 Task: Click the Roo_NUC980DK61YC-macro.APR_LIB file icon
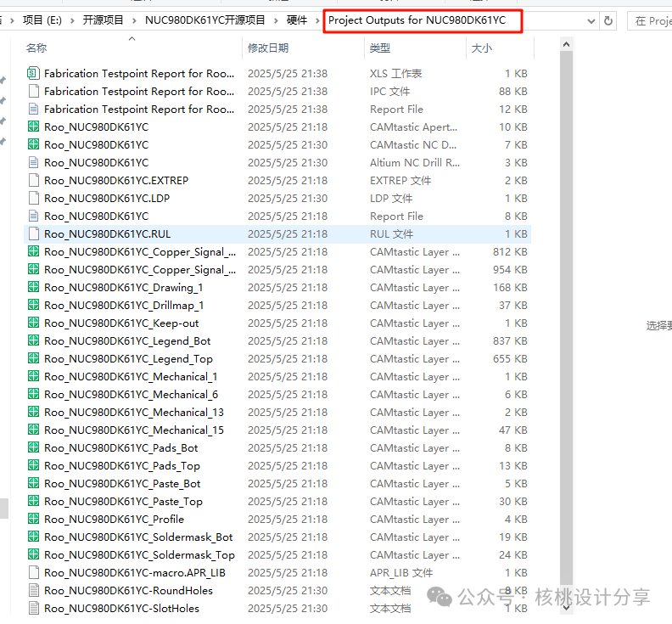coord(33,572)
